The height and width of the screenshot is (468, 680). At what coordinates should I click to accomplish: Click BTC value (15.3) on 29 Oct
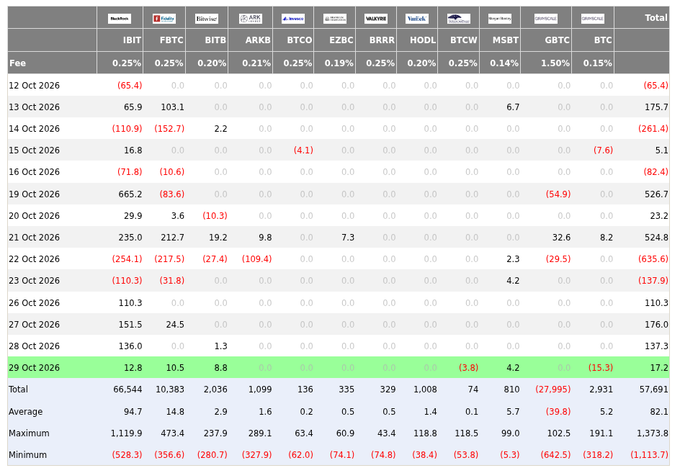click(x=601, y=368)
